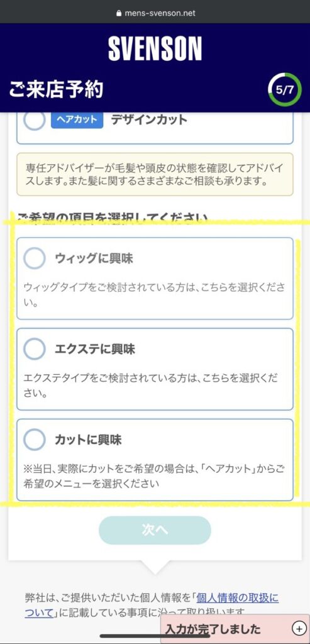The image size is (310, 644).
Task: Select the エクステに興味 radio button
Action: point(34,348)
